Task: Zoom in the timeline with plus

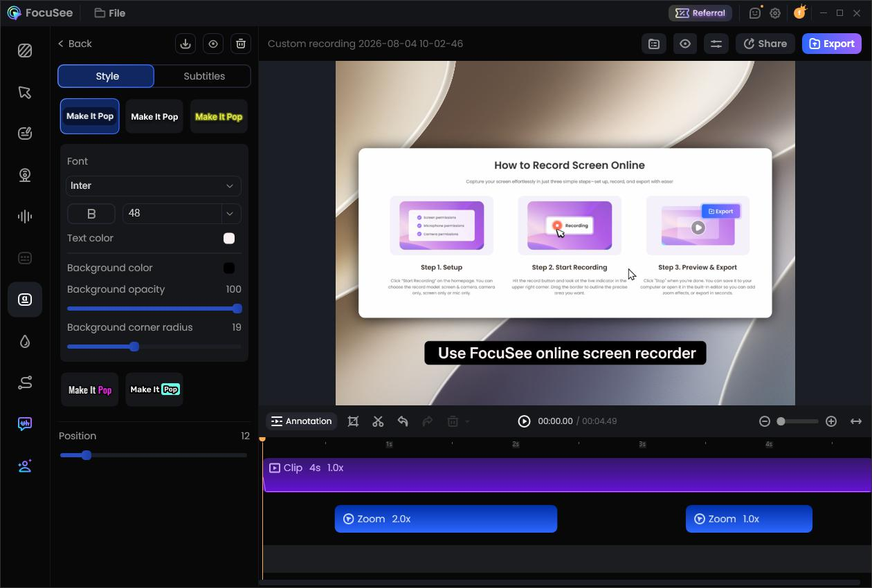Action: point(831,421)
